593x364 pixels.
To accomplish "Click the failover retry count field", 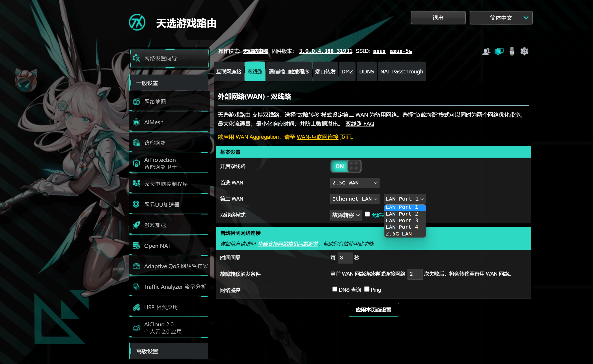I will 414,274.
